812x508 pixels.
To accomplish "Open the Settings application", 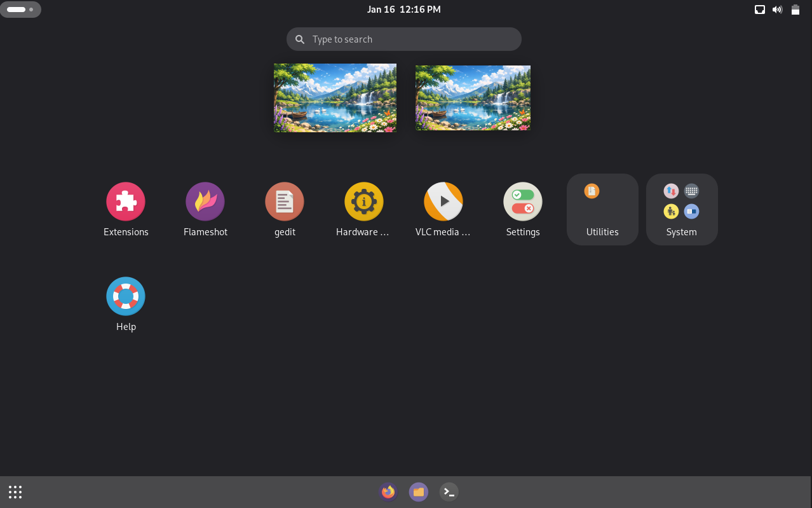I will [523, 201].
